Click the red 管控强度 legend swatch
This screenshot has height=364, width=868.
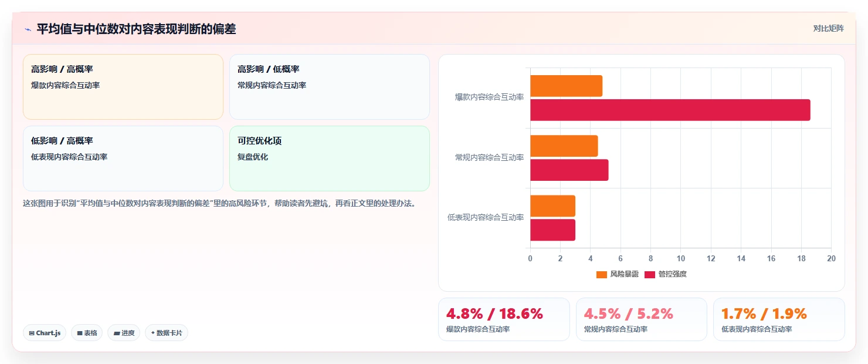[650, 274]
